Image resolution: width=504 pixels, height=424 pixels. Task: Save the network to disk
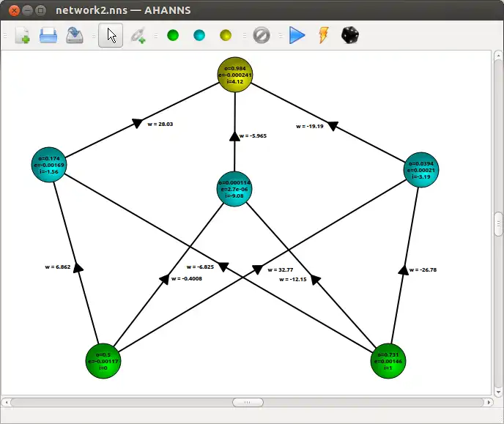click(75, 35)
